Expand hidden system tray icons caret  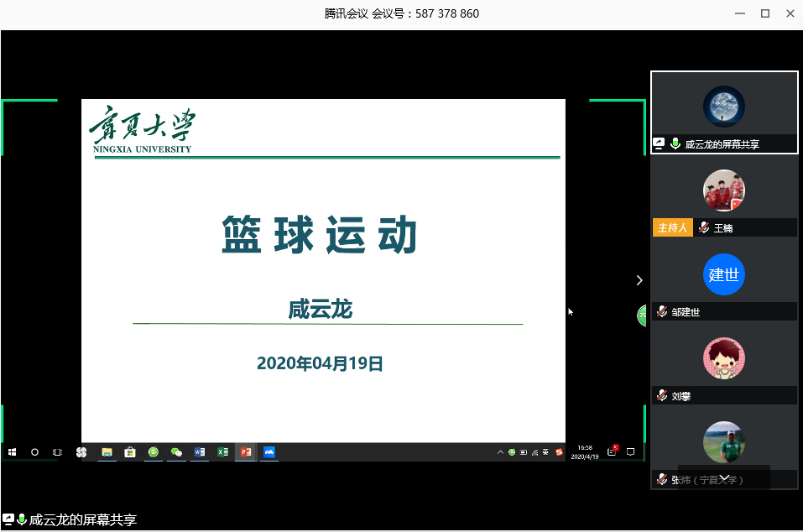tap(501, 452)
